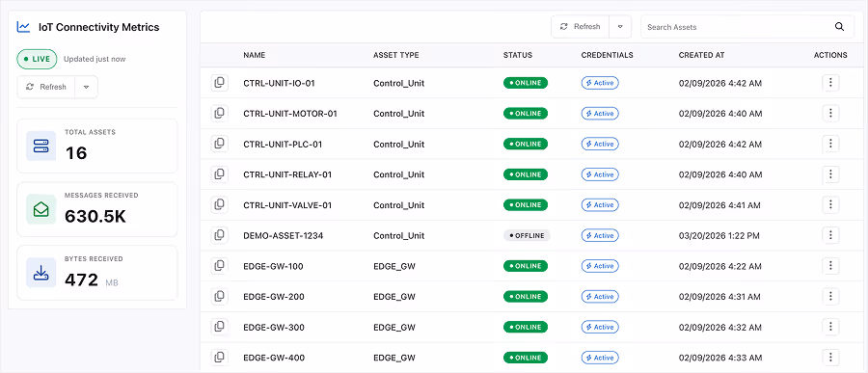Image resolution: width=868 pixels, height=373 pixels.
Task: Click the IoT Connectivity Metrics heading
Action: pyautogui.click(x=98, y=27)
